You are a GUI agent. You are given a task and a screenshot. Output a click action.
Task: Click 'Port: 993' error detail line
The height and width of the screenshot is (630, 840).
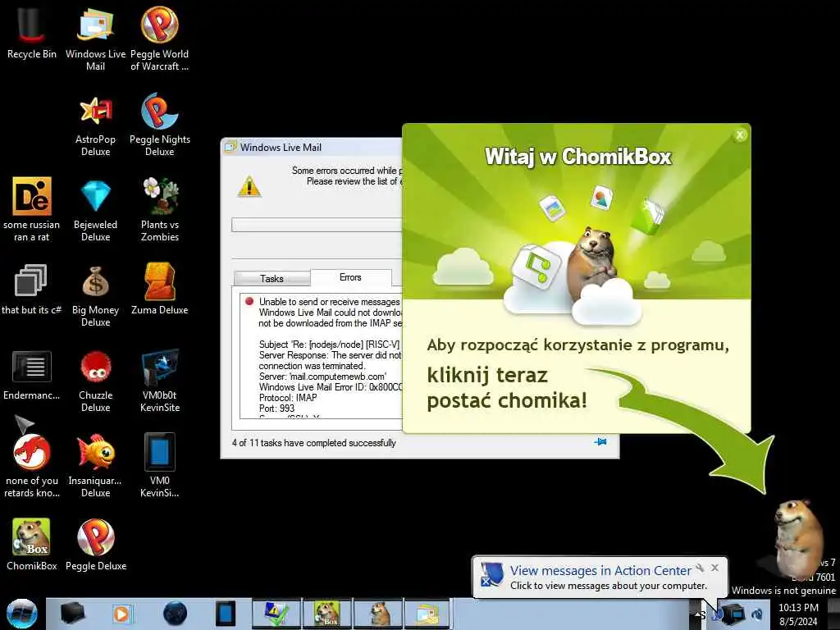(276, 409)
